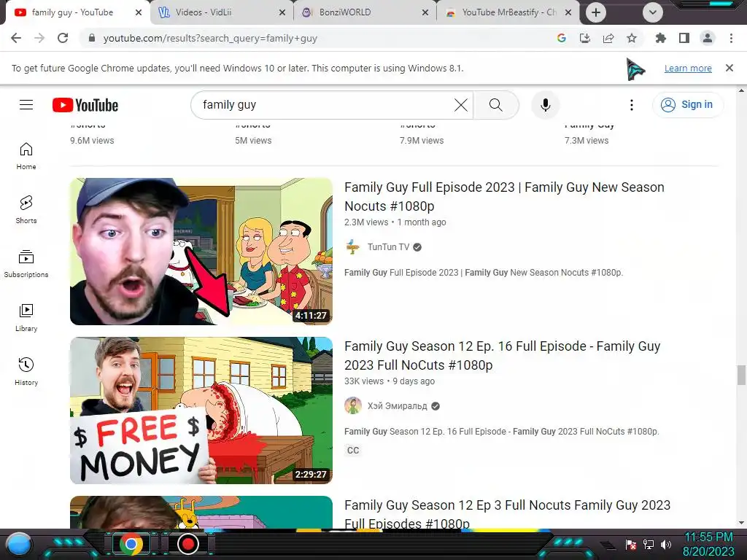Open Library in the sidebar
Viewport: 747px width, 560px height.
pos(26,318)
